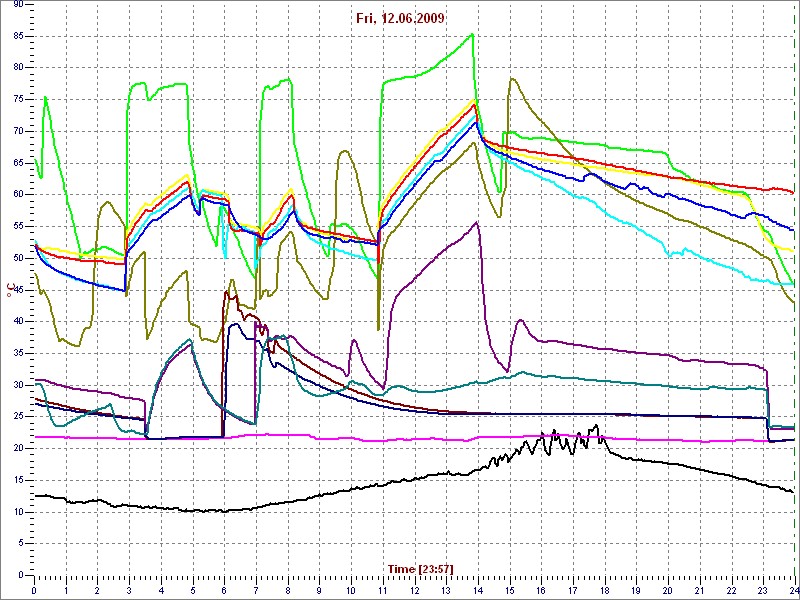800x600 pixels.
Task: Pick hour 22 on the time axis
Action: (x=732, y=590)
